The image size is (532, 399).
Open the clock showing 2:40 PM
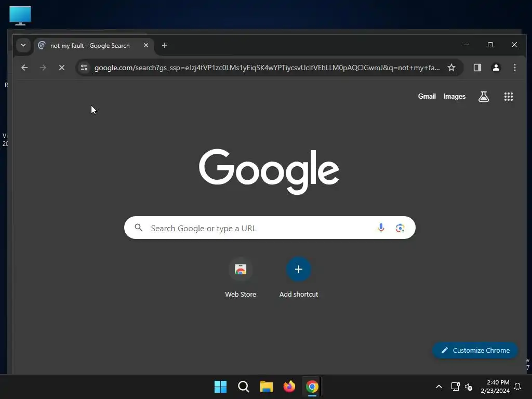(495, 387)
